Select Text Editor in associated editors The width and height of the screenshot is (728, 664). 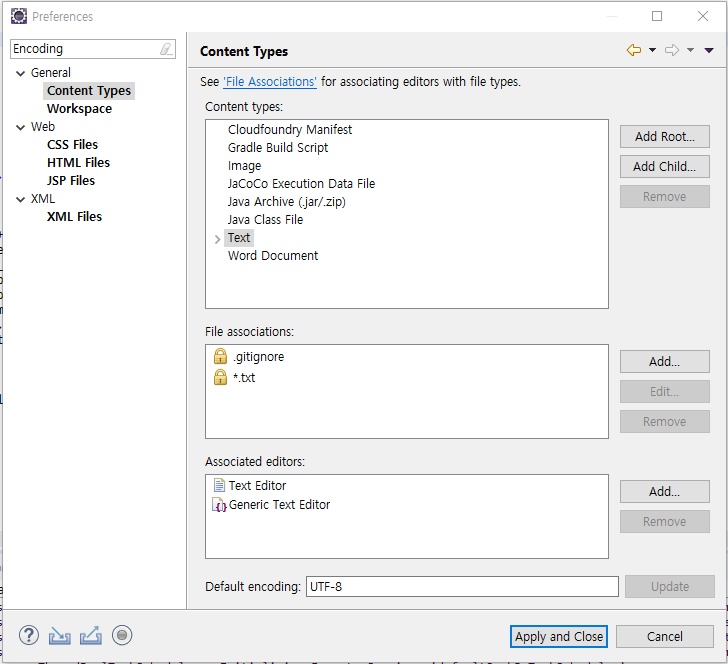(x=257, y=486)
